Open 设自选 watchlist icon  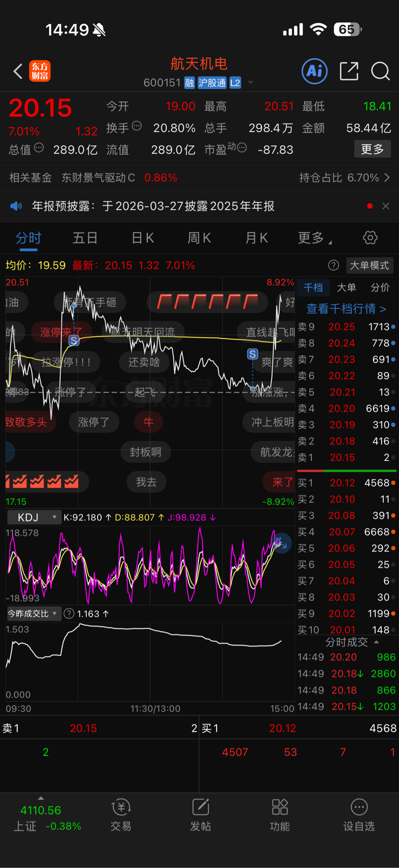click(359, 815)
